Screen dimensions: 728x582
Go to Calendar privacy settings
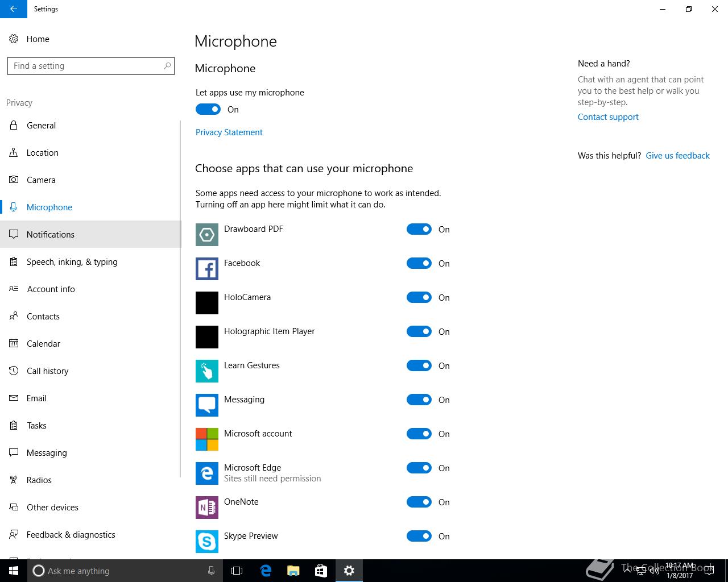click(x=90, y=344)
